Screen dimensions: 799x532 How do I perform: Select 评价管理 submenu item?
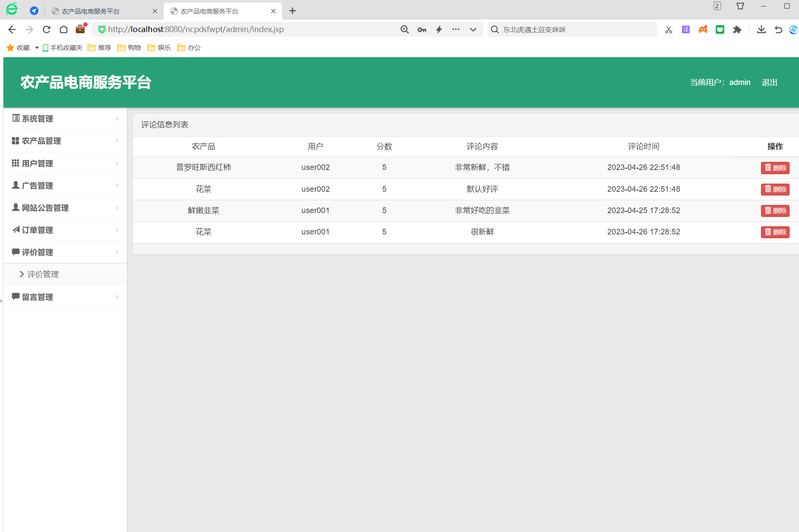pyautogui.click(x=43, y=275)
